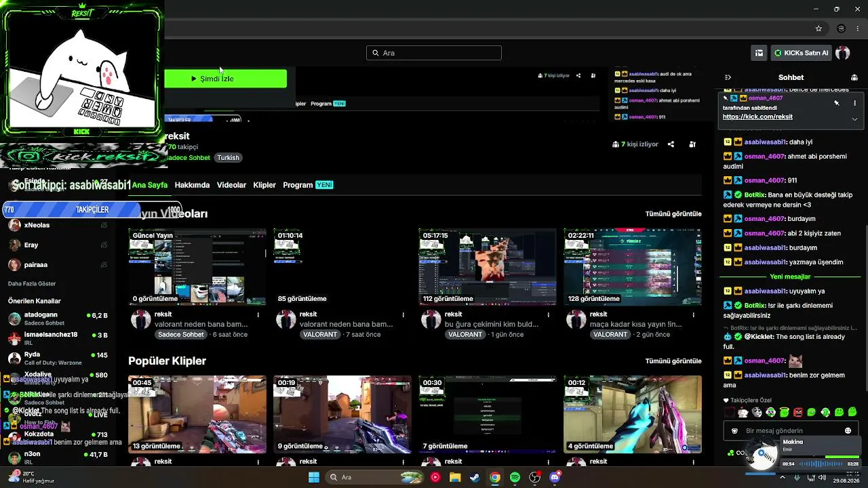Focus the Ara search field on Kick

pyautogui.click(x=434, y=53)
